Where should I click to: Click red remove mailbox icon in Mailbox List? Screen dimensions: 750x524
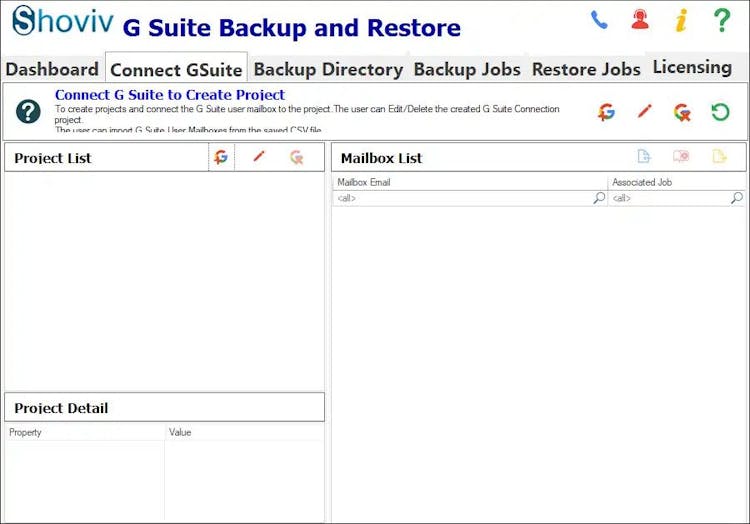point(681,156)
